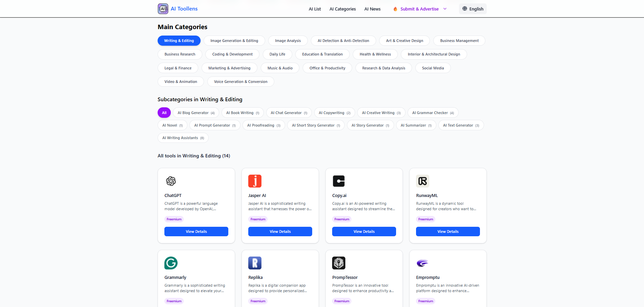Filter by AI Chat Generator subcategory
This screenshot has width=644, height=307.
coord(289,113)
